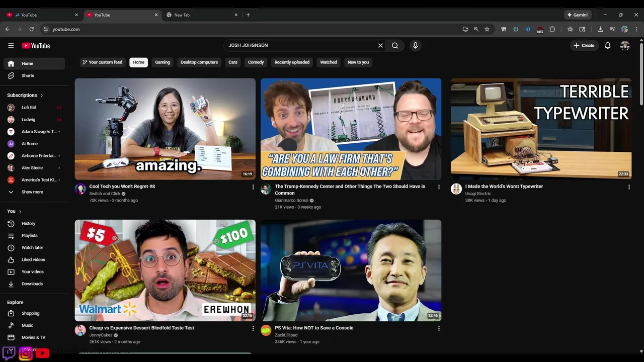Open a new browser tab

tap(248, 15)
